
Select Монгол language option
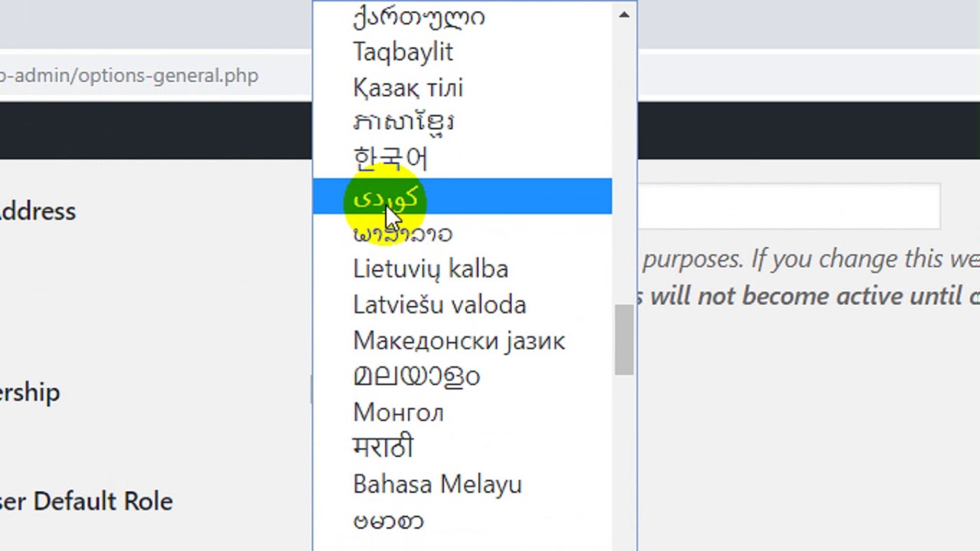(x=398, y=412)
